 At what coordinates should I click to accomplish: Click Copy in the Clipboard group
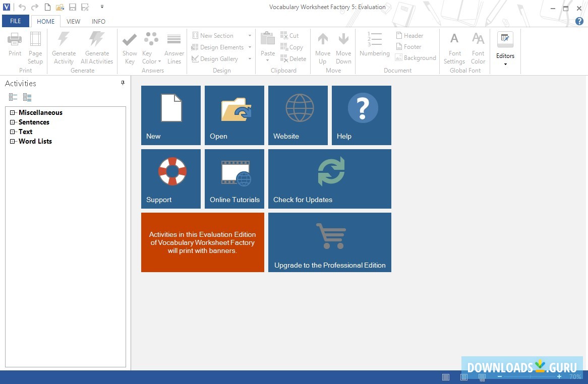[291, 47]
